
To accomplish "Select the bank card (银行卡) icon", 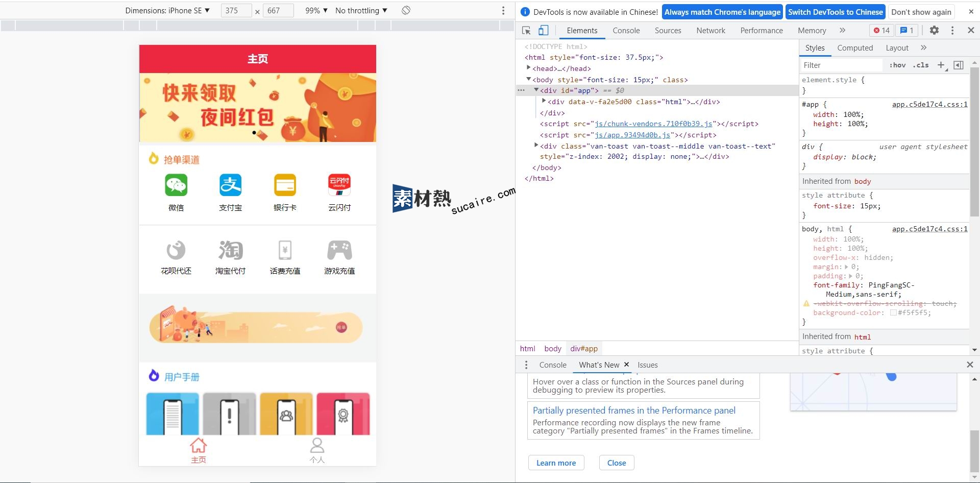I will 285,185.
